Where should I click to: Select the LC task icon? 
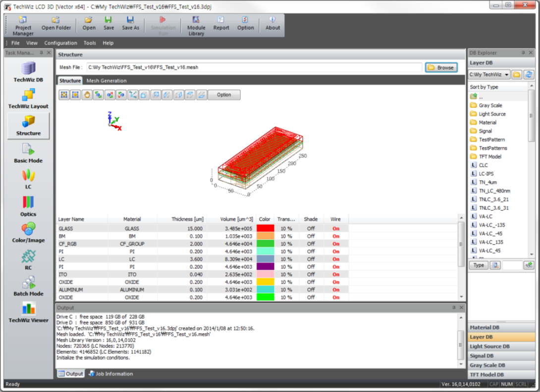tap(28, 179)
